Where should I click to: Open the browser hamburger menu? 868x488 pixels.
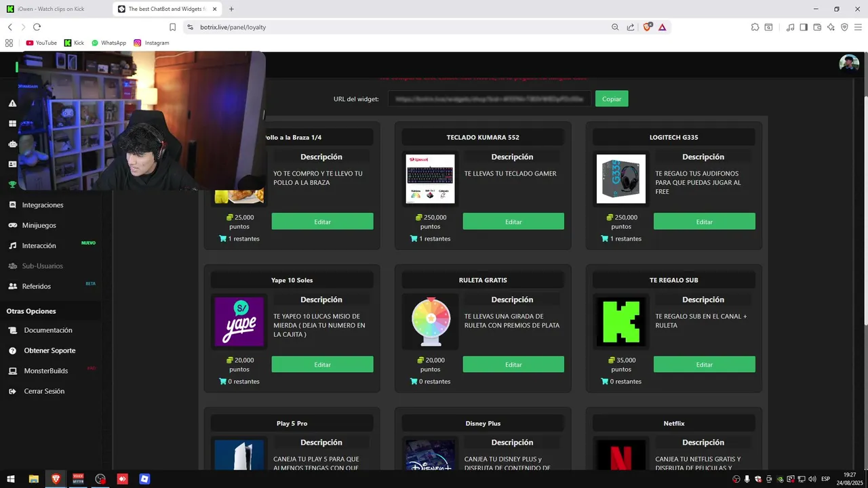(858, 27)
